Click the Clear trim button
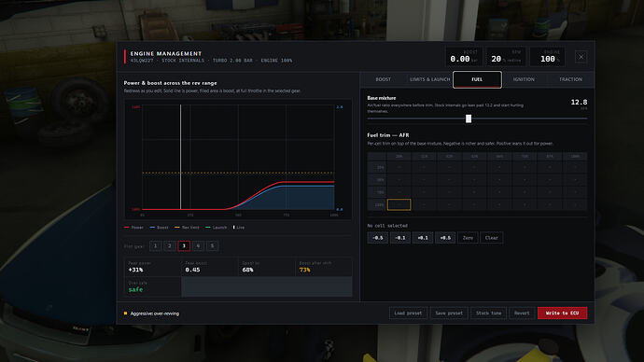 491,238
